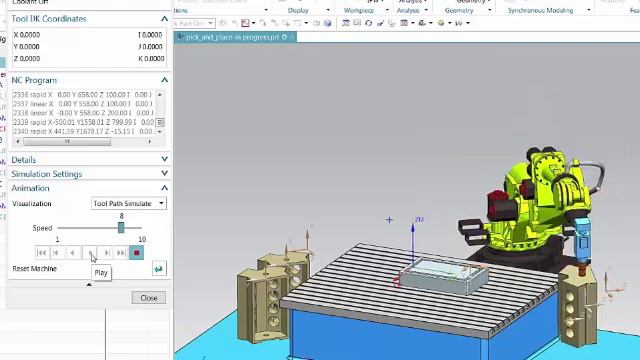Click the red-framed selection toolbar icon
The width and height of the screenshot is (640, 360).
pyautogui.click(x=245, y=23)
